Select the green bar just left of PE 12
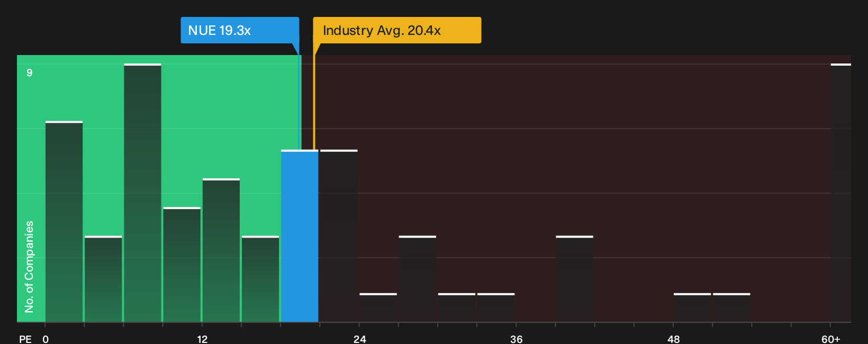Screen dimensions: 868x344 (182, 265)
